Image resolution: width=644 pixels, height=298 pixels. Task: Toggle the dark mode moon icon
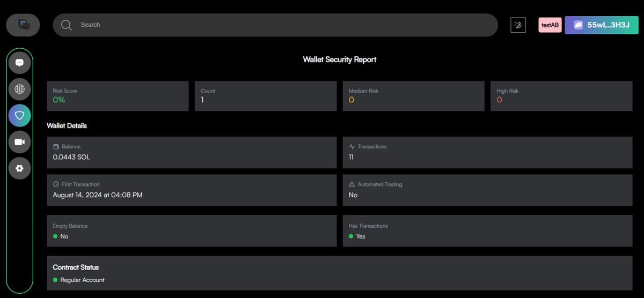[x=518, y=25]
